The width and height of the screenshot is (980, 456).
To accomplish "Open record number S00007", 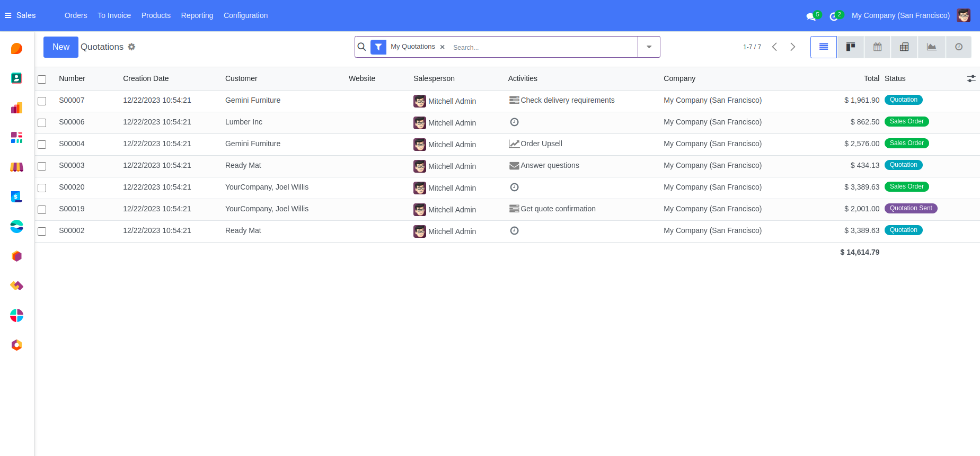I will (x=72, y=100).
